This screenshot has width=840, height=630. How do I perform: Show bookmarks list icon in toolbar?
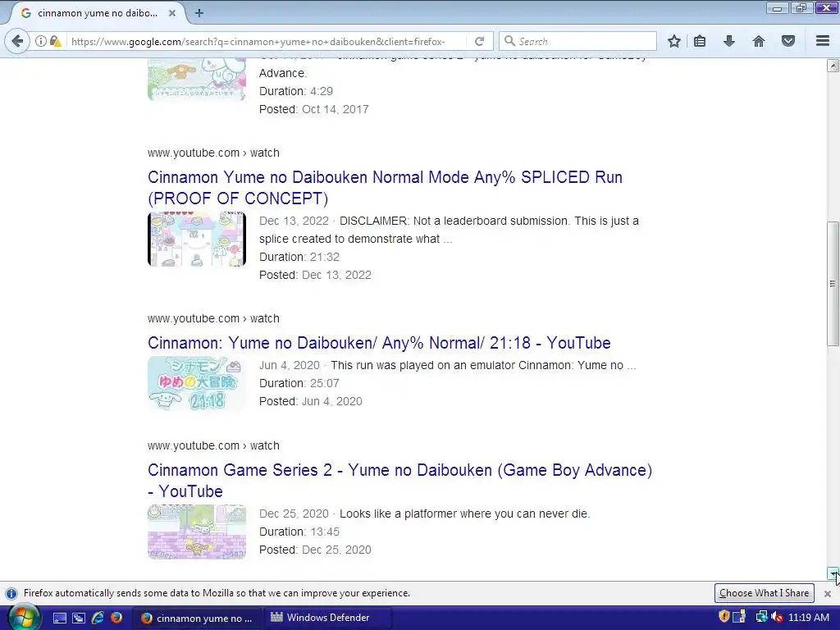pyautogui.click(x=700, y=41)
